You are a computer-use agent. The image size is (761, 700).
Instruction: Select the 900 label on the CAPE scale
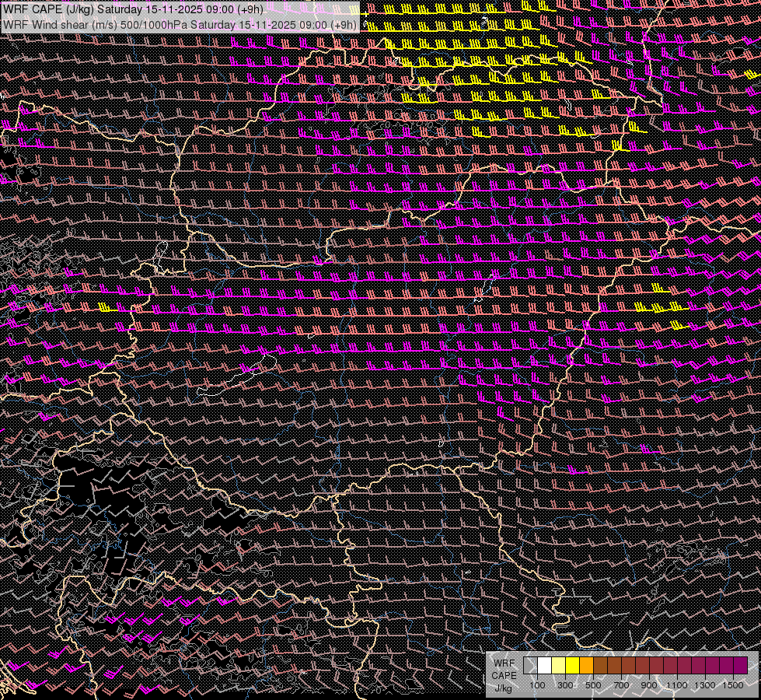649,685
